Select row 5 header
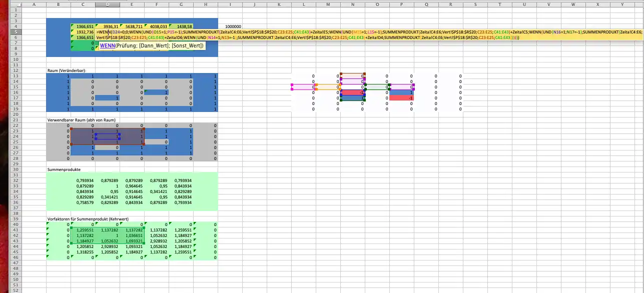The image size is (644, 293). [x=16, y=32]
